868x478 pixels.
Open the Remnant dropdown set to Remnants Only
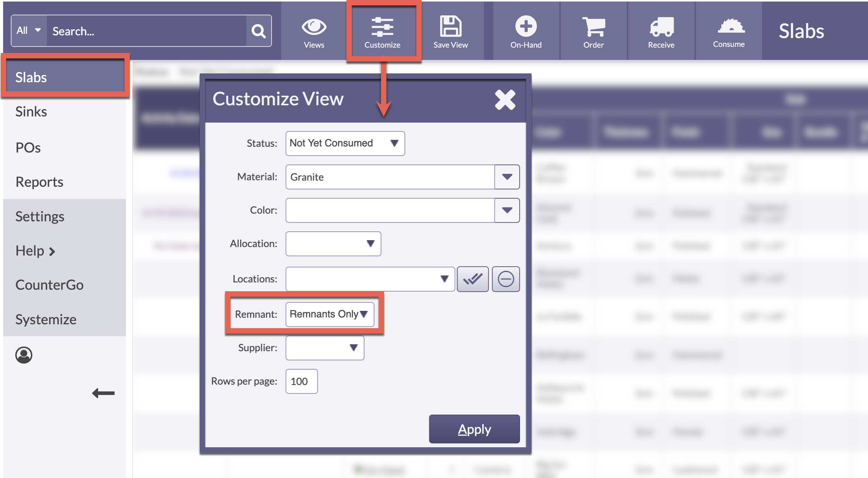point(330,314)
